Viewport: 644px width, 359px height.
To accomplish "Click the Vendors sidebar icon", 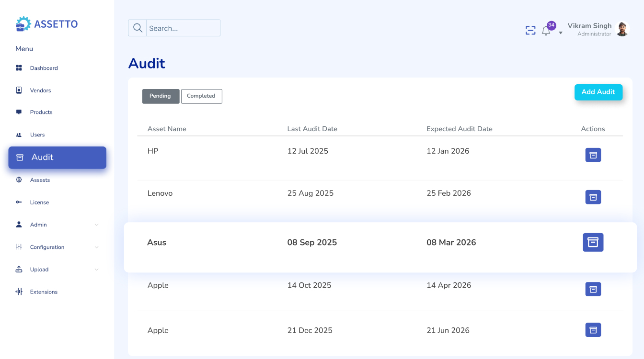I will pos(19,90).
